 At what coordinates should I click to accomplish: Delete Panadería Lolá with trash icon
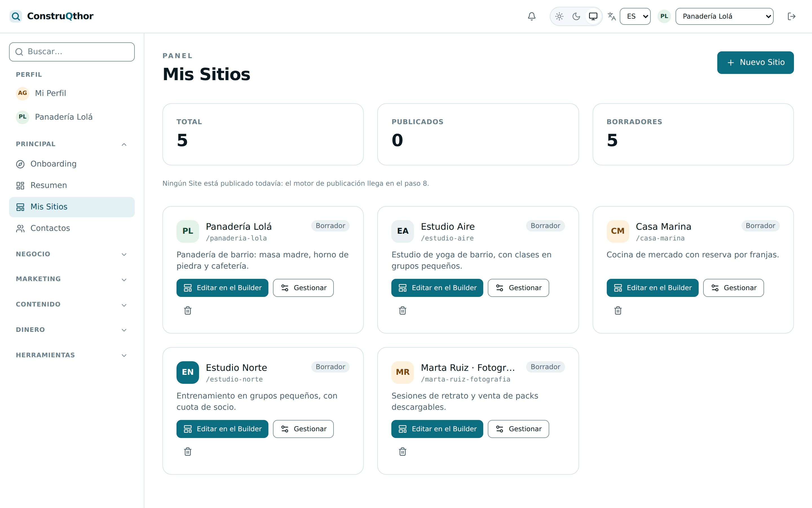point(187,310)
